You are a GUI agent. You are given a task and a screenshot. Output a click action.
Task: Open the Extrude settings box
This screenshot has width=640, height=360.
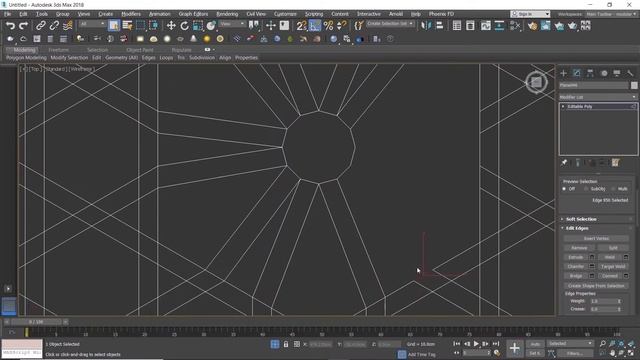click(x=591, y=257)
